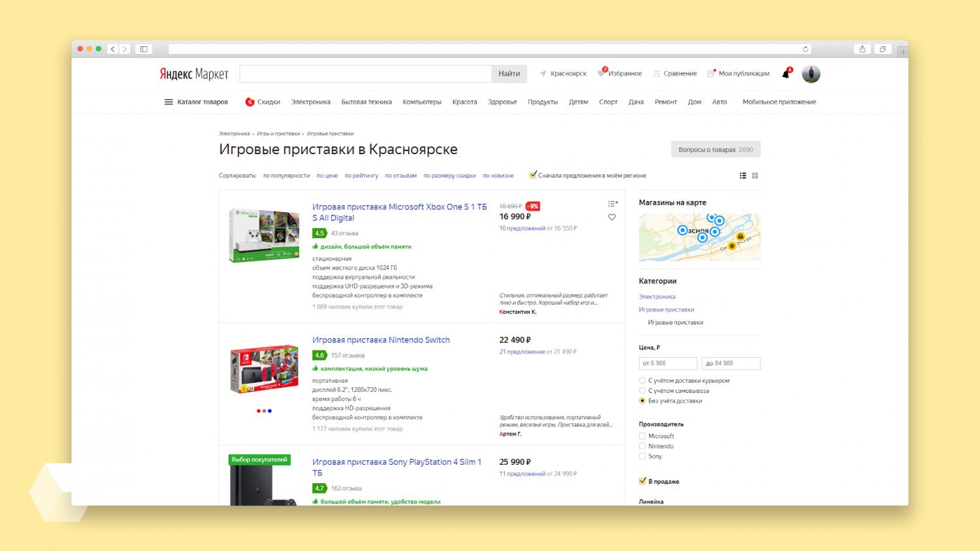Click the browser address bar
The width and height of the screenshot is (980, 551).
(x=489, y=49)
